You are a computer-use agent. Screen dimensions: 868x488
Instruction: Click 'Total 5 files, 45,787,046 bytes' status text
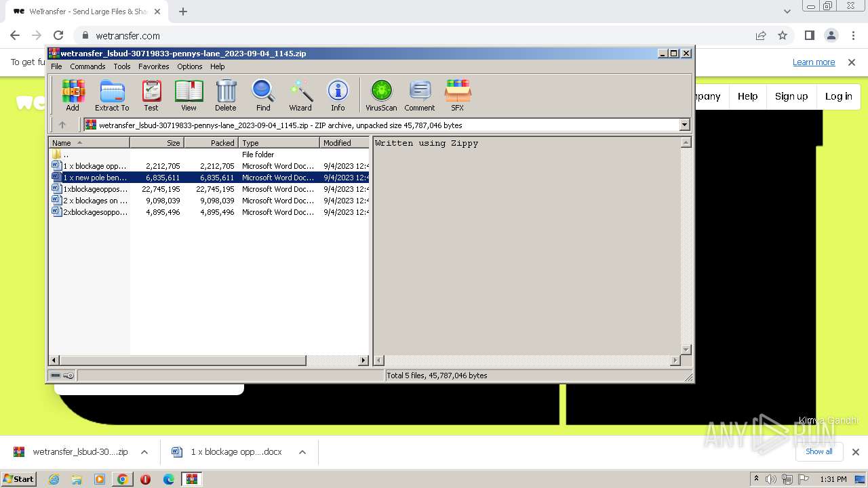(437, 375)
